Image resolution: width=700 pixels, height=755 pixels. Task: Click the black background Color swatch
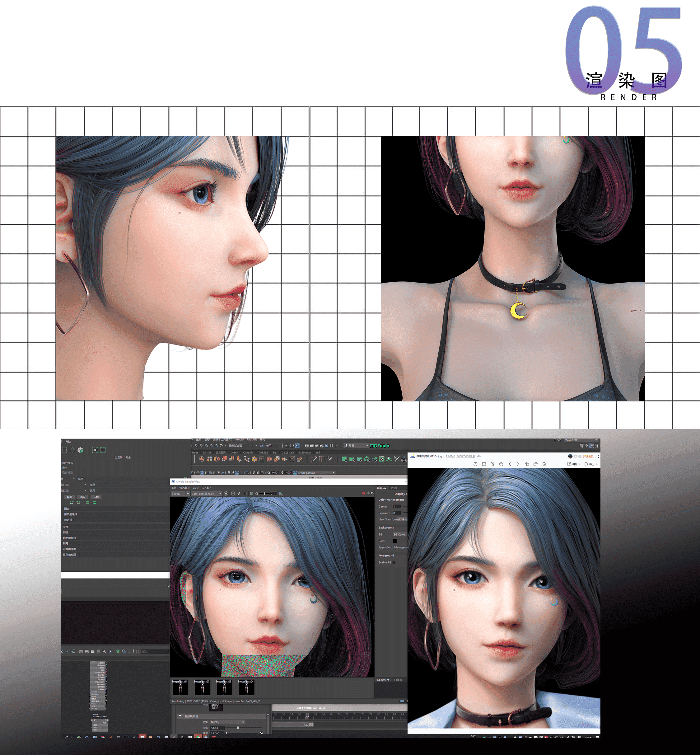point(395,541)
